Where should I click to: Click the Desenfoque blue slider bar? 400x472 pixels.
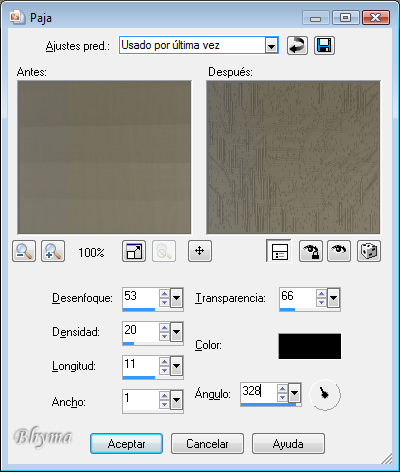coord(139,310)
